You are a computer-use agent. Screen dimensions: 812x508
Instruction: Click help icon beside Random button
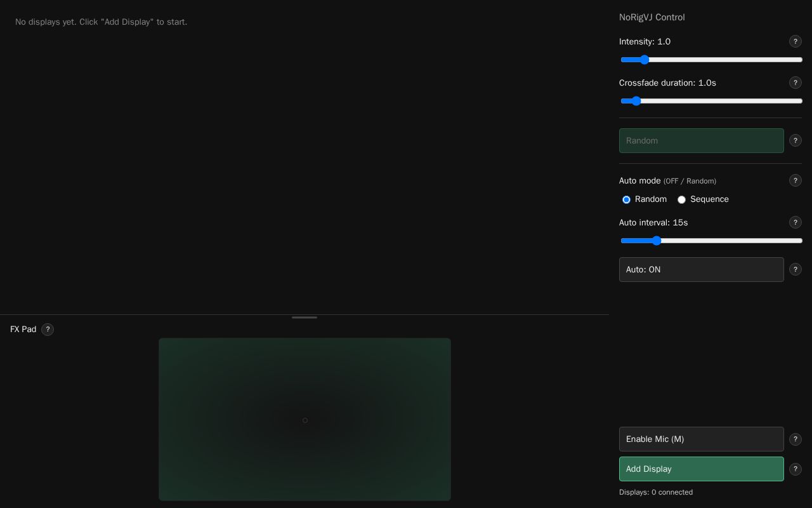click(796, 140)
